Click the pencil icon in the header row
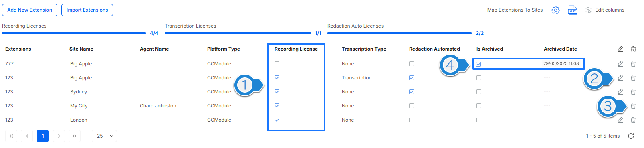Screen dimensions: 644x148 (620, 49)
